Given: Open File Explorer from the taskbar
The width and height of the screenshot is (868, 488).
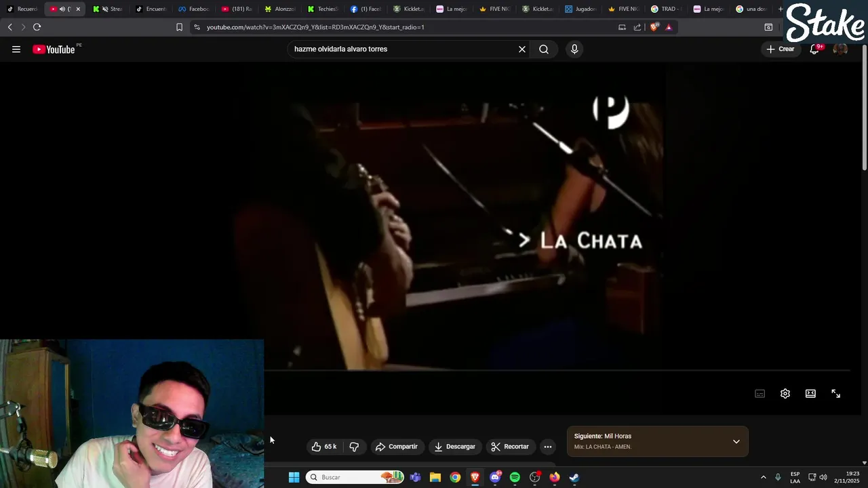Looking at the screenshot, I should (x=435, y=477).
